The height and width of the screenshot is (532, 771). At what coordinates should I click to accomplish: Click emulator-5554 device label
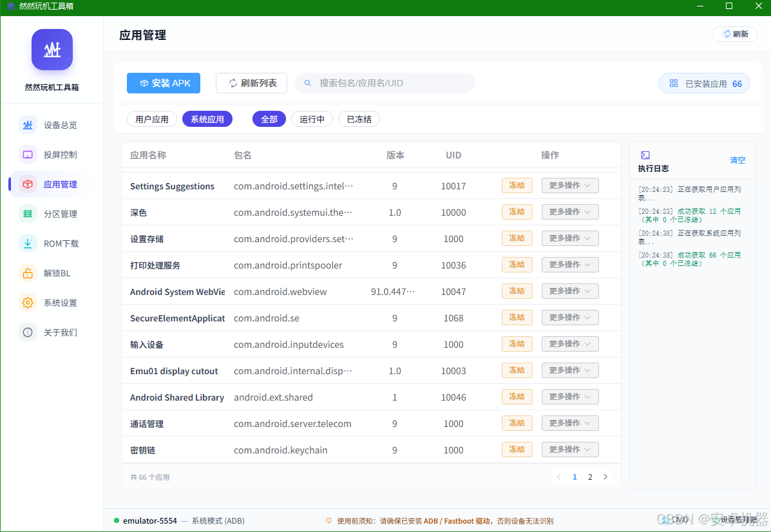149,520
